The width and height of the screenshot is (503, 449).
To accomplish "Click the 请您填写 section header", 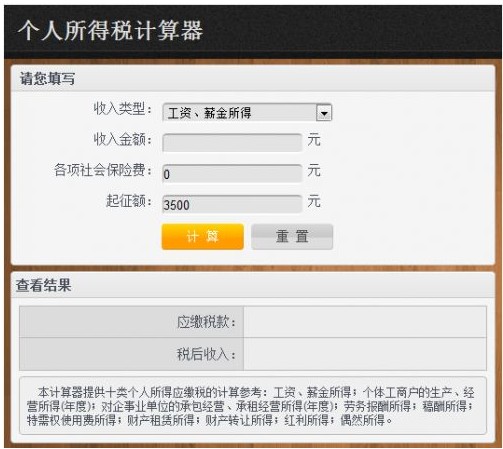I will point(48,79).
